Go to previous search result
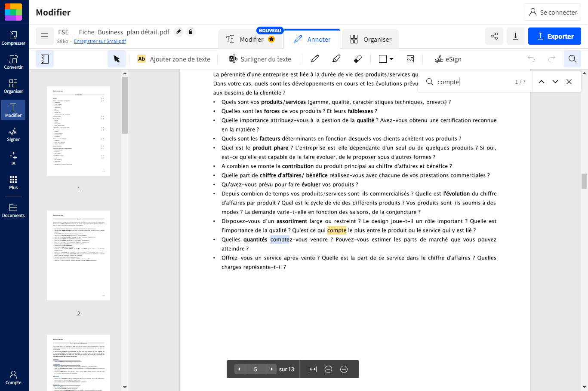Viewport: 588px width, 391px height. [x=542, y=82]
